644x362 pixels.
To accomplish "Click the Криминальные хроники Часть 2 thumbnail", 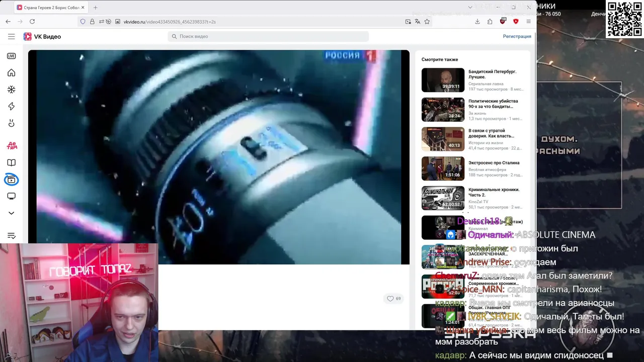I will (x=443, y=198).
